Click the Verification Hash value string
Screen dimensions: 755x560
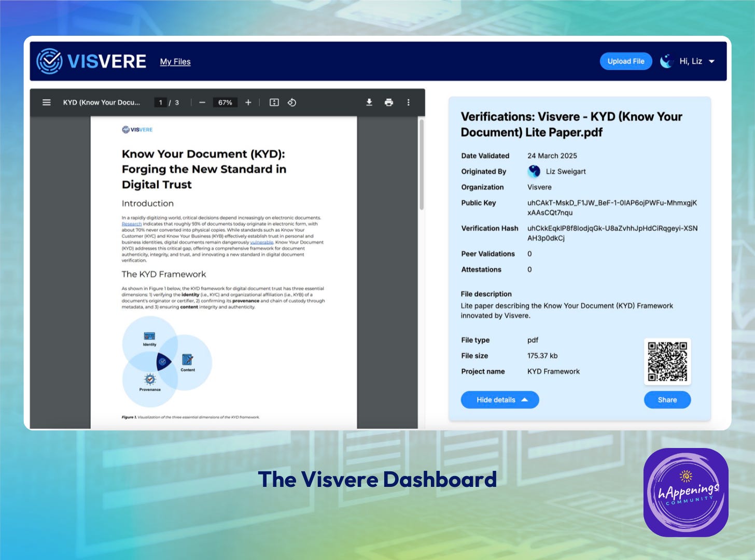coord(612,233)
